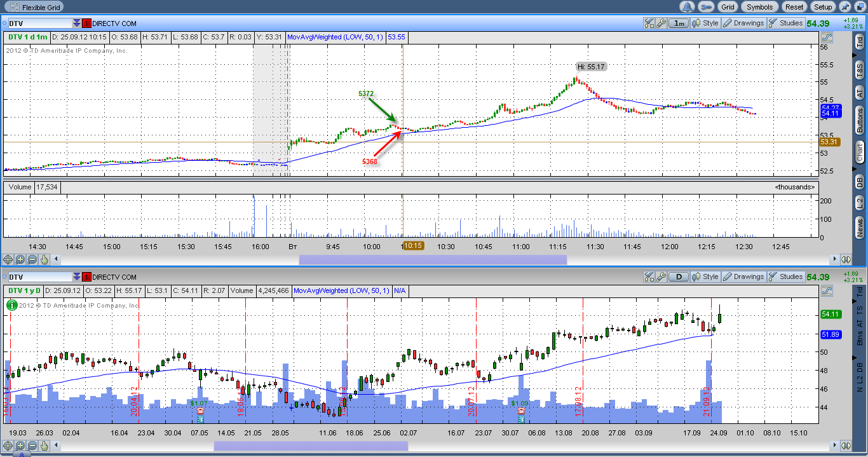Open the Trd side tab in upper chart

tap(860, 42)
